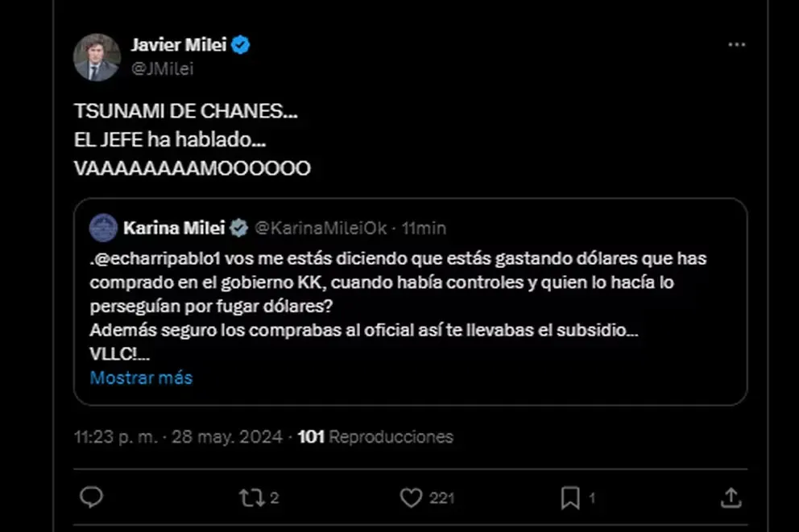Open Karina Milei name in quoted tweet

pyautogui.click(x=173, y=228)
